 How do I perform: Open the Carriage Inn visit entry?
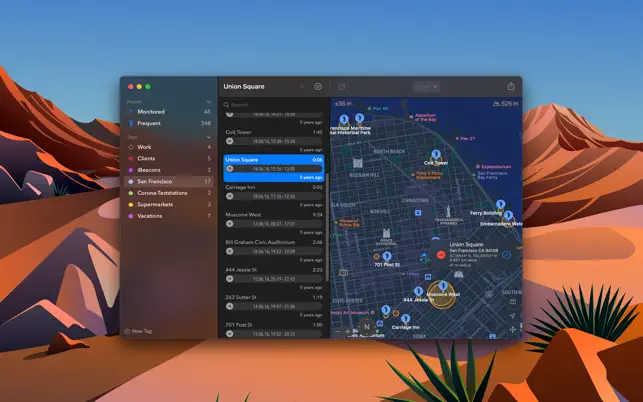[274, 196]
